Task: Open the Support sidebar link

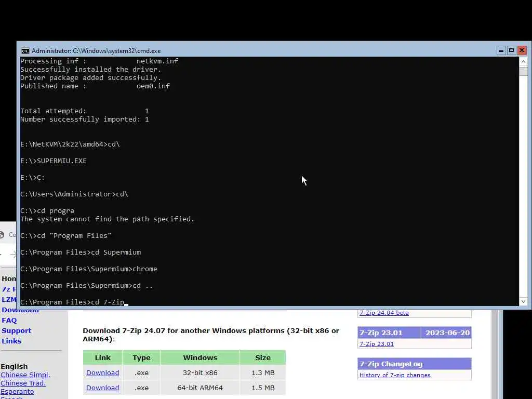Action: pyautogui.click(x=16, y=331)
